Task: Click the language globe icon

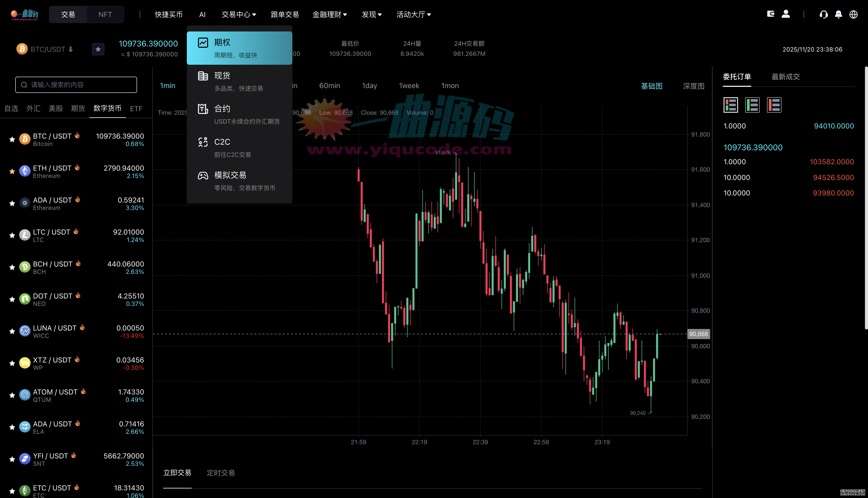Action: (x=853, y=14)
